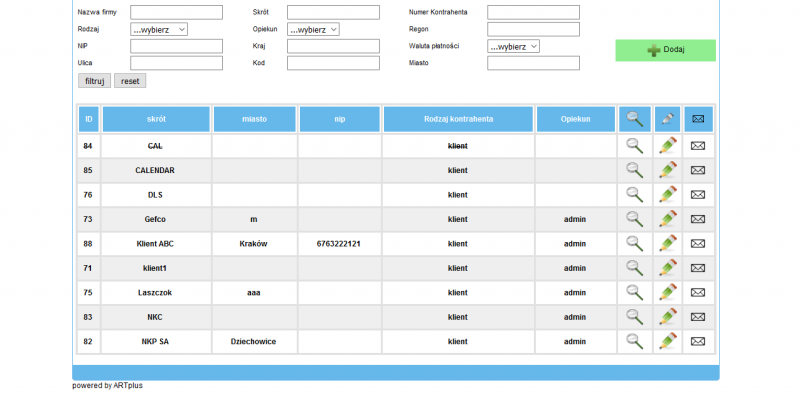Click the filtruj button
Image resolution: width=800 pixels, height=395 pixels.
[x=94, y=81]
